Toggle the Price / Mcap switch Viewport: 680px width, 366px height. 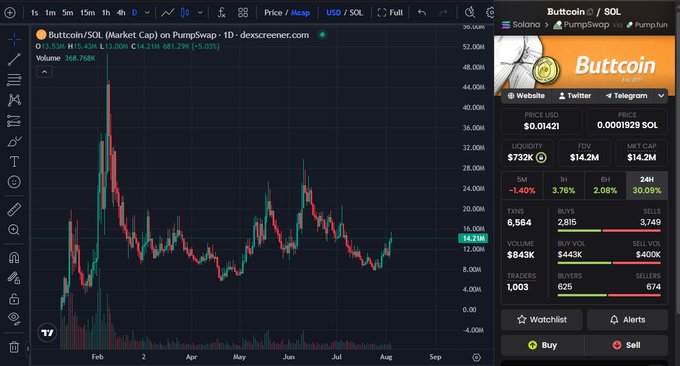pos(287,13)
